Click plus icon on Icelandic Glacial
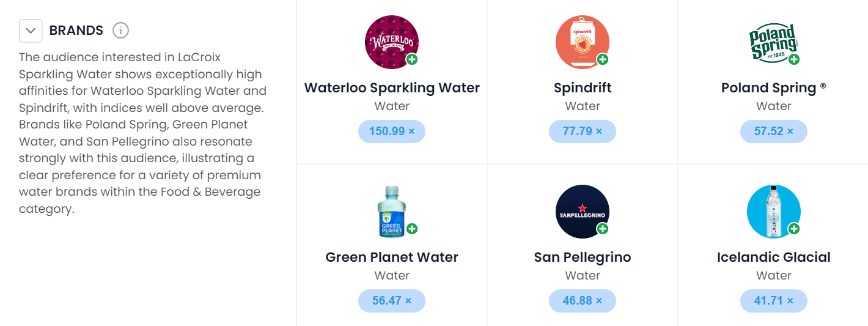 (x=794, y=229)
